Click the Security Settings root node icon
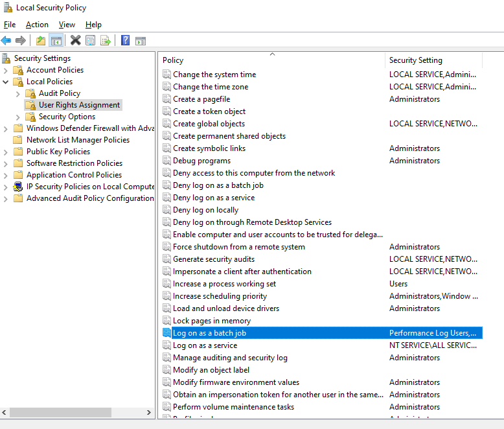Image resolution: width=504 pixels, height=429 pixels. point(6,58)
